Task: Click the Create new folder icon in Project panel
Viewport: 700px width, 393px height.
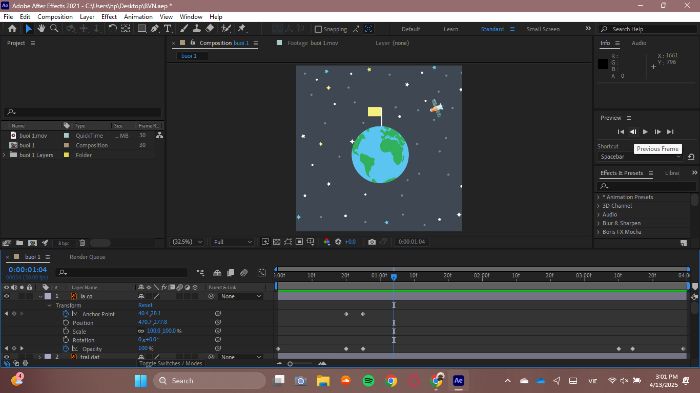Action: click(x=20, y=243)
